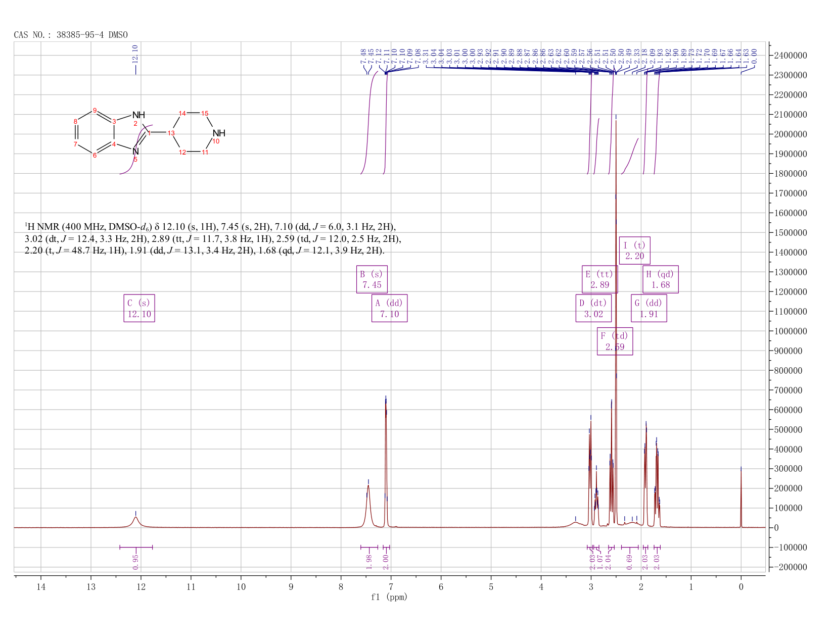
Task: Click y-axis value 1000000
Action: tap(791, 331)
